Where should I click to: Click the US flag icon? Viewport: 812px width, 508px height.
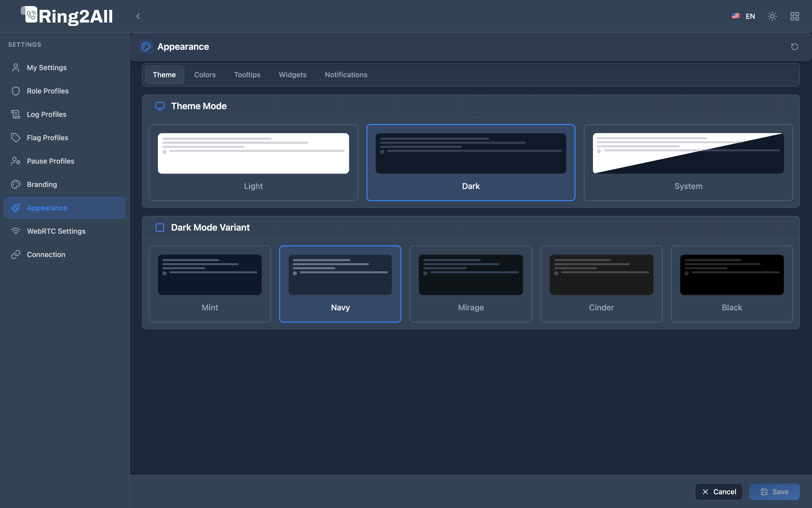[x=736, y=16]
